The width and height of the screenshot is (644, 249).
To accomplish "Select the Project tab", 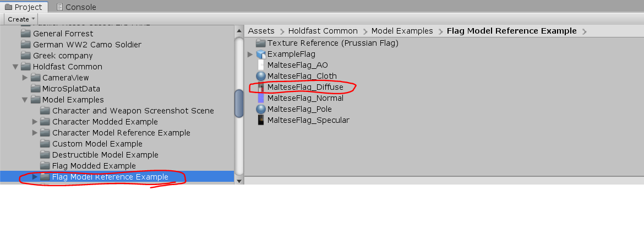I will pos(24,7).
